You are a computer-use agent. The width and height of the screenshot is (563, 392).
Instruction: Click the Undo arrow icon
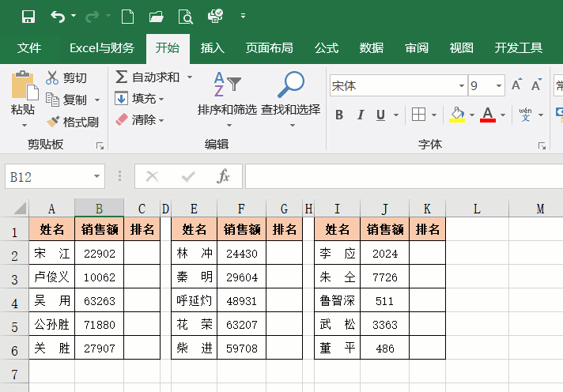58,17
